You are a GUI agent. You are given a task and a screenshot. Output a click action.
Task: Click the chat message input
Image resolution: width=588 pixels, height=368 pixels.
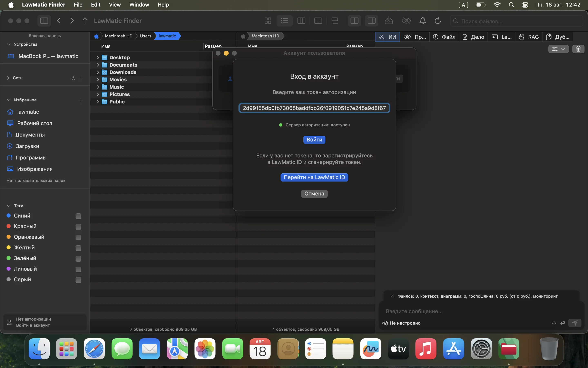coord(481,311)
